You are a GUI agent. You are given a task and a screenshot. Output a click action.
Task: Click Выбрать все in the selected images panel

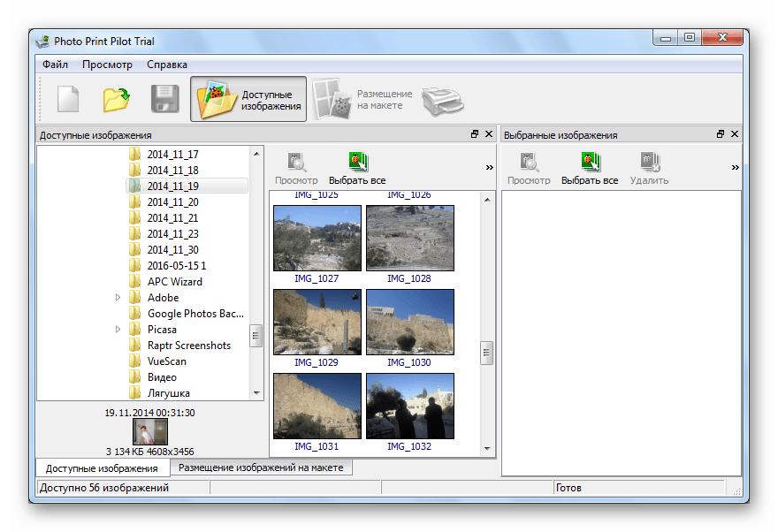click(590, 169)
